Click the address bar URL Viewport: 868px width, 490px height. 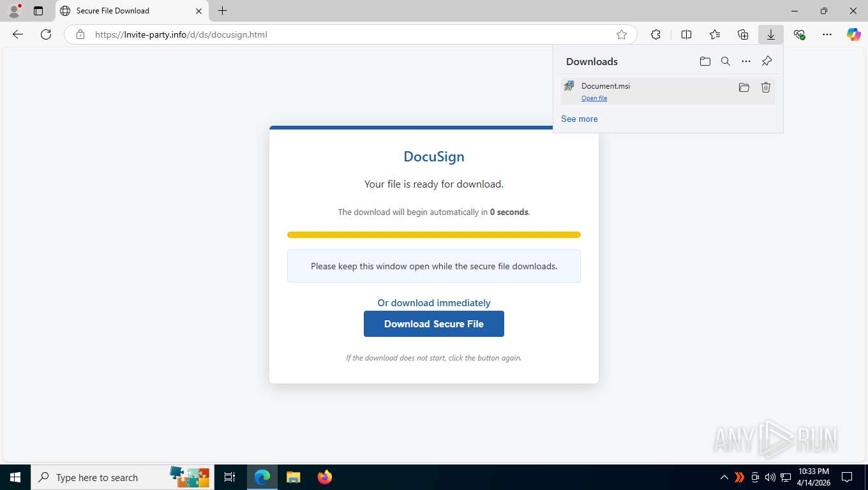point(181,34)
